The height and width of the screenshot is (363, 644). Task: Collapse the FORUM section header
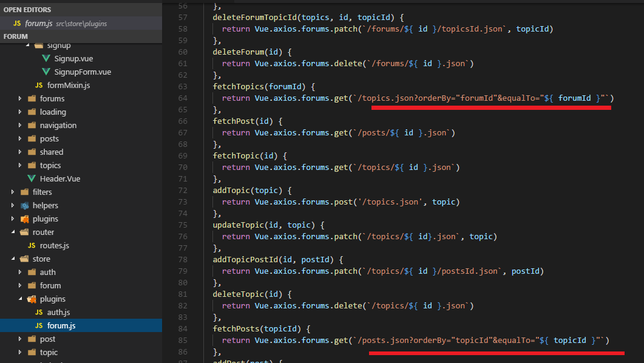click(81, 36)
